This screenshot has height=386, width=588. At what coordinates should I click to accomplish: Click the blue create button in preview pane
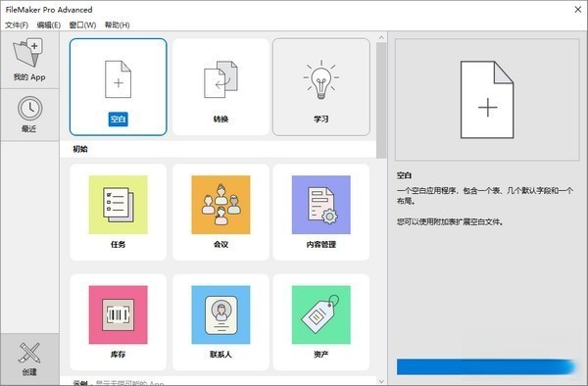click(487, 366)
